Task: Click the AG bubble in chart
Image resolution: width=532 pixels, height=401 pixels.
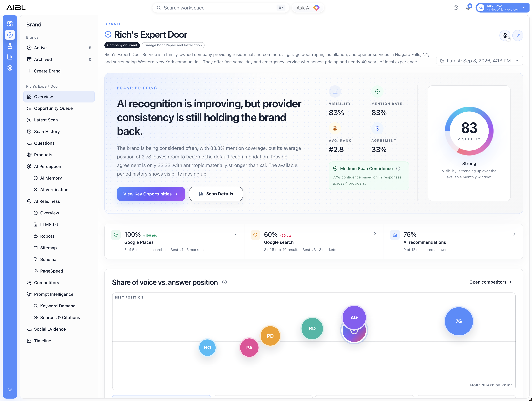Action: click(x=354, y=317)
